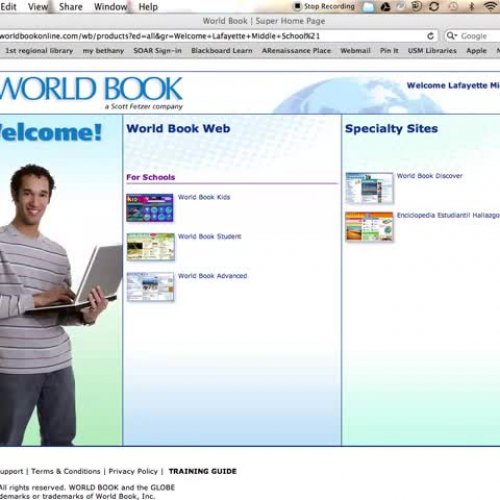Open the SOAR Sign-in bookmark
The image size is (500, 500).
pos(157,51)
